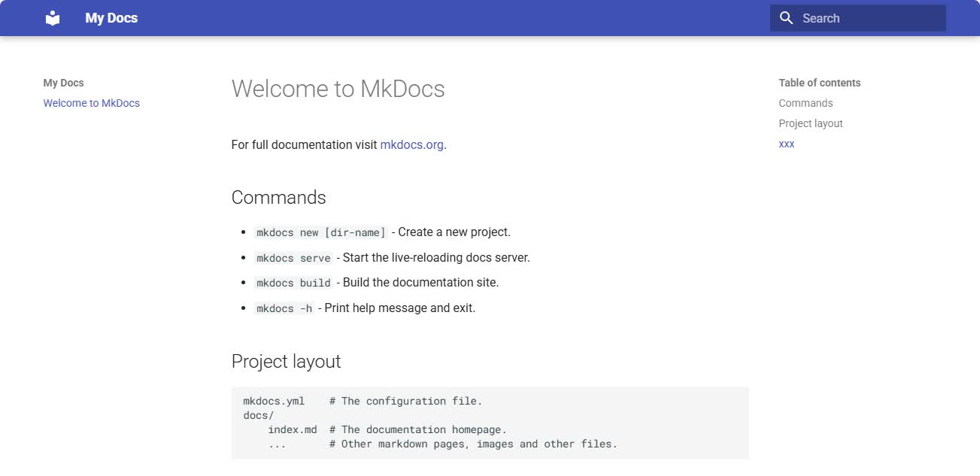Click the Welcome to MkDocs page heading
Viewport: 980px width, 476px height.
(338, 89)
